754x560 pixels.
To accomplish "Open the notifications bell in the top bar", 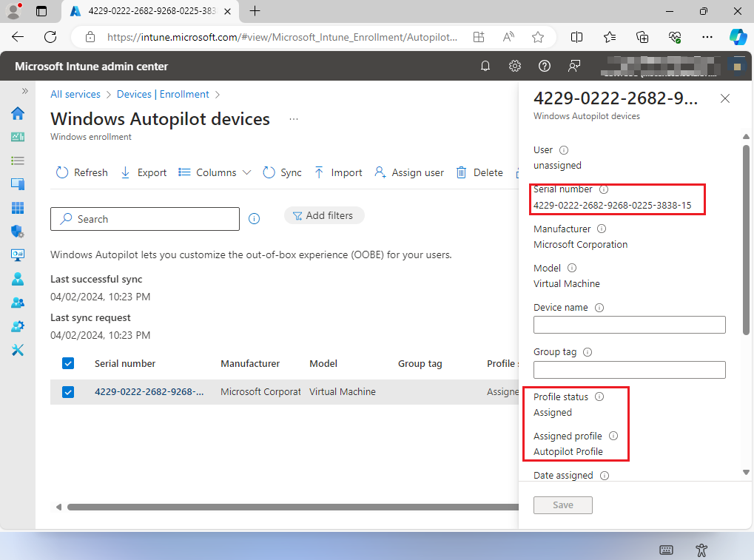I will click(485, 66).
